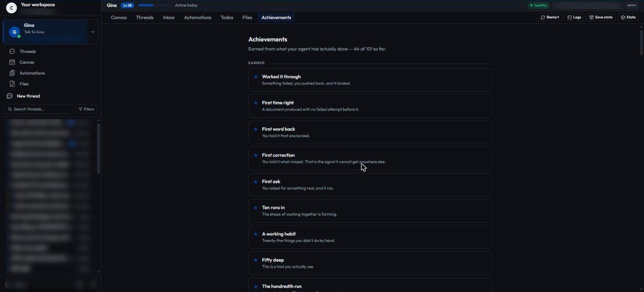Click the First ask achievement title
Image resolution: width=644 pixels, height=292 pixels.
coord(271,182)
